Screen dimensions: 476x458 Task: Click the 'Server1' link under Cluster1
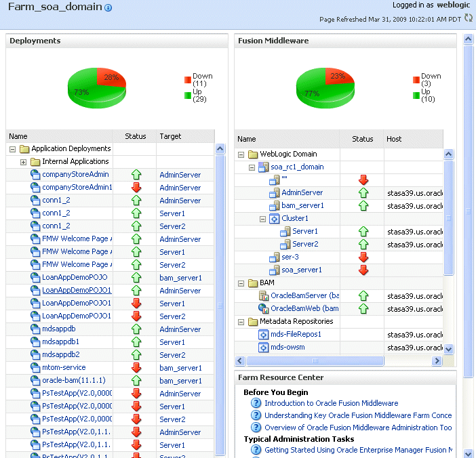point(305,231)
